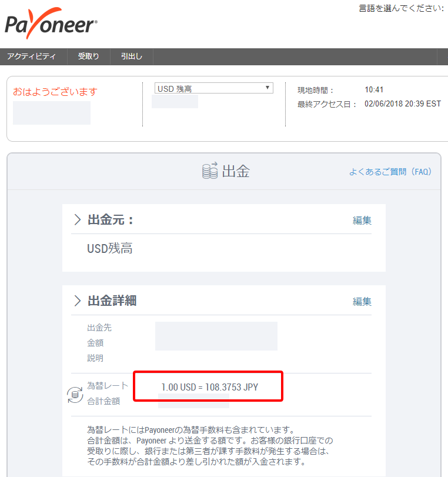Expand the 出金詳細 section chevron

[x=78, y=301]
